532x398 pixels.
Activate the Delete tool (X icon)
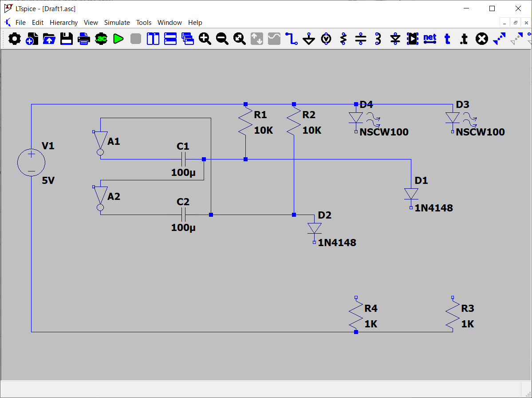click(481, 39)
